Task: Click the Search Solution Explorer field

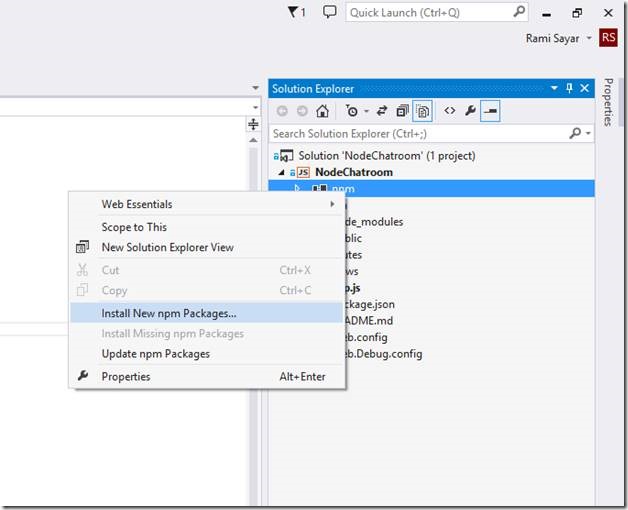Action: point(419,134)
